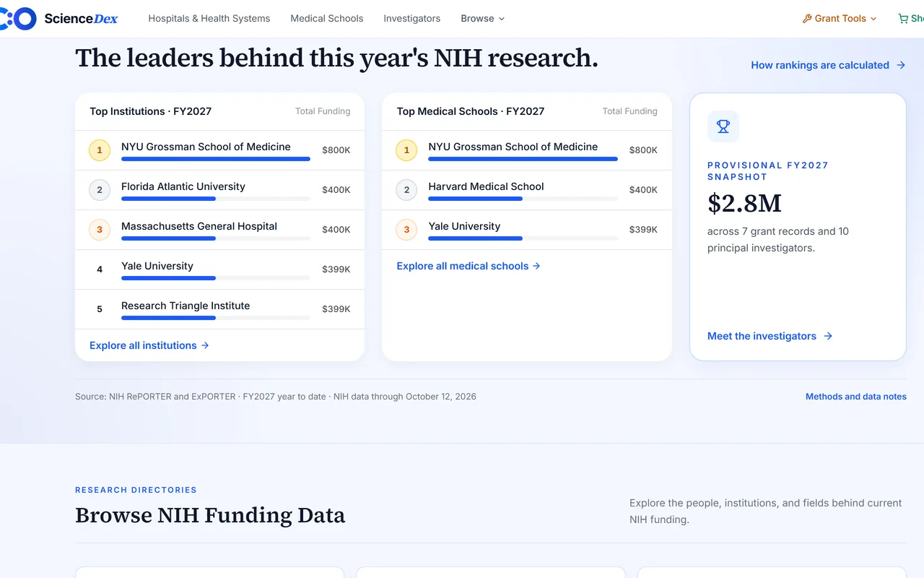924x578 pixels.
Task: Open the Grant Tools dropdown chevron
Action: coord(873,19)
